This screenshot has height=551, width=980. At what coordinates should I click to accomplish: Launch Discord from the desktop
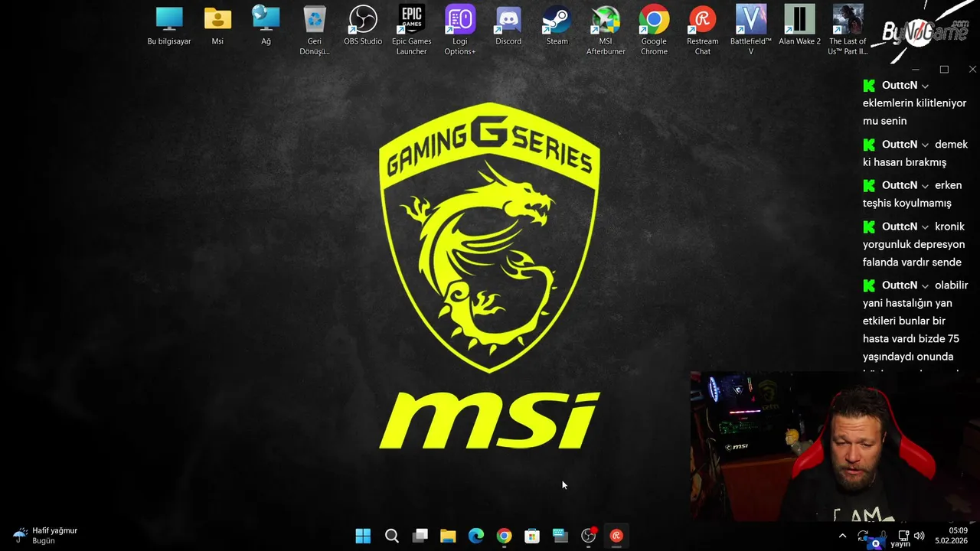tap(508, 25)
